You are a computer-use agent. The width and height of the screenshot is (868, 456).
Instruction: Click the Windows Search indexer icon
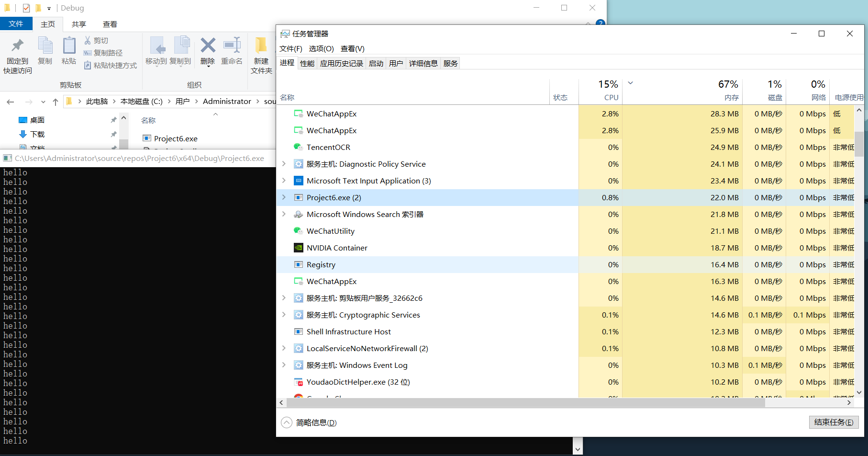tap(298, 214)
